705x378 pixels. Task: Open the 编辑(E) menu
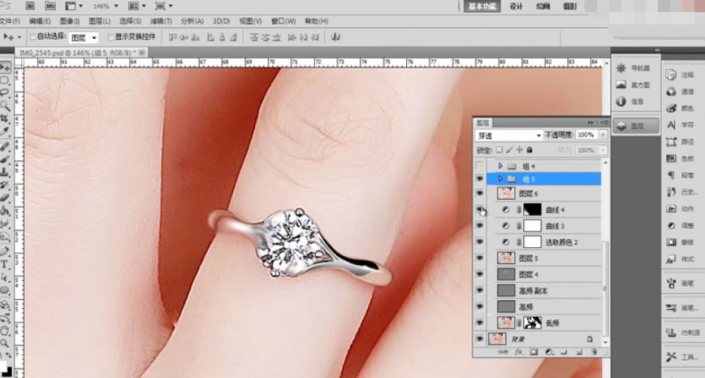point(40,21)
